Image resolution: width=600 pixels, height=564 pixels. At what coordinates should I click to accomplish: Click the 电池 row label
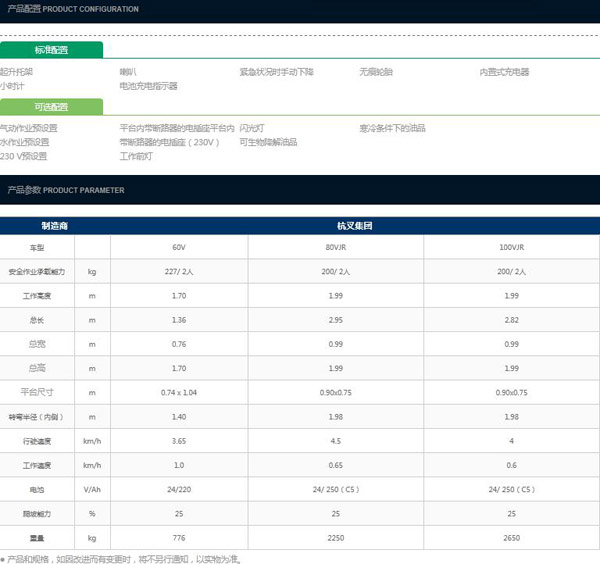[38, 490]
